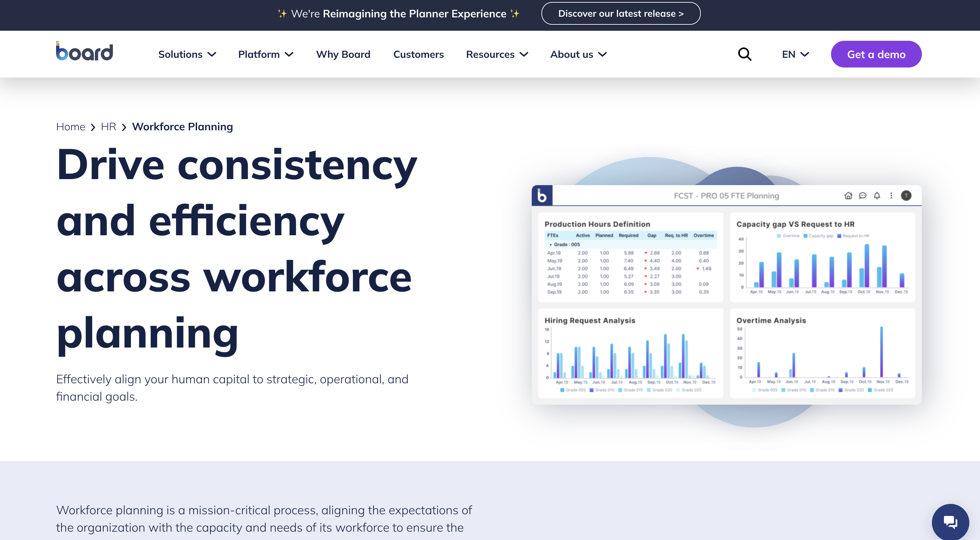980x540 pixels.
Task: Go to HR breadcrumb link
Action: point(109,127)
